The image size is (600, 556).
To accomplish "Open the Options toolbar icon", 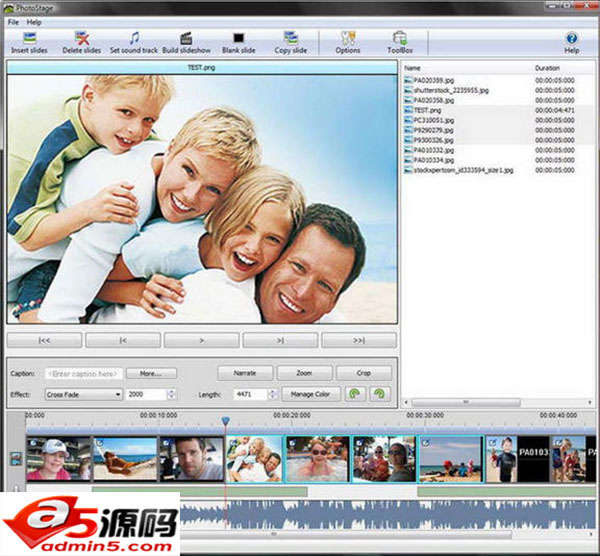I will [x=348, y=38].
